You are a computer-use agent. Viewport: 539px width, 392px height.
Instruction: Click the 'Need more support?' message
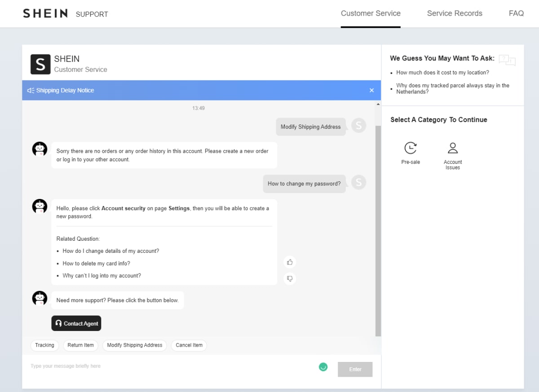coord(118,300)
